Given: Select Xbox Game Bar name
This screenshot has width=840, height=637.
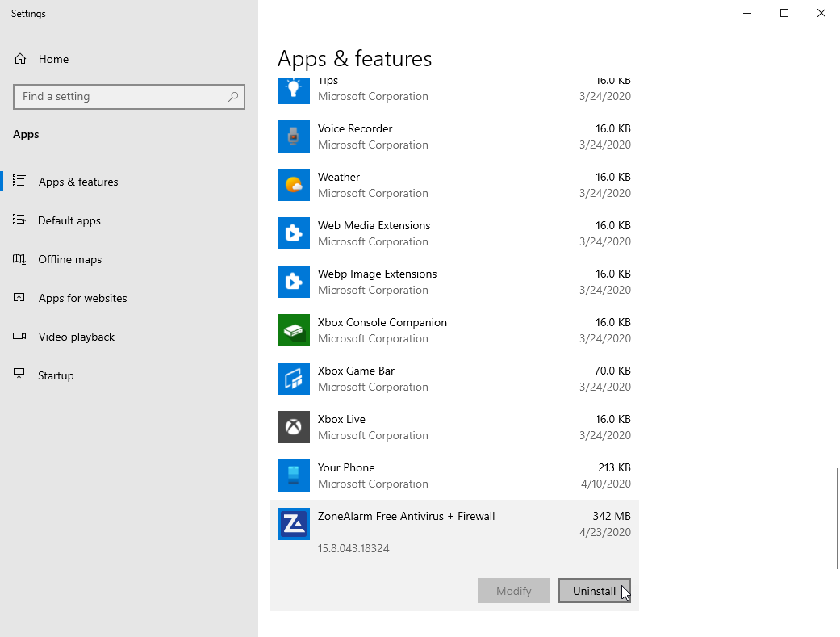Looking at the screenshot, I should click(356, 371).
